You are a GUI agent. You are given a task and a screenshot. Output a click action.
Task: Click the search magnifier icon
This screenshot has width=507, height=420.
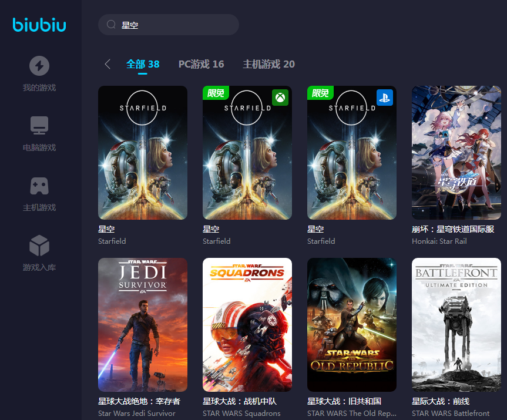point(111,25)
